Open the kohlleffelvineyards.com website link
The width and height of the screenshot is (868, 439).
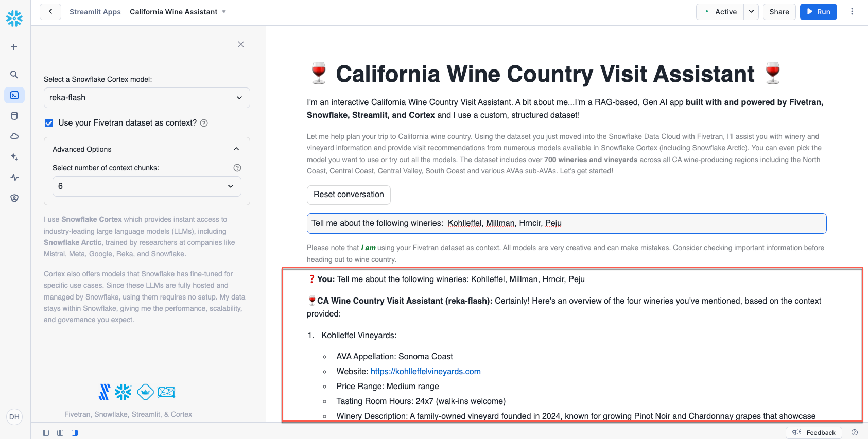point(425,372)
